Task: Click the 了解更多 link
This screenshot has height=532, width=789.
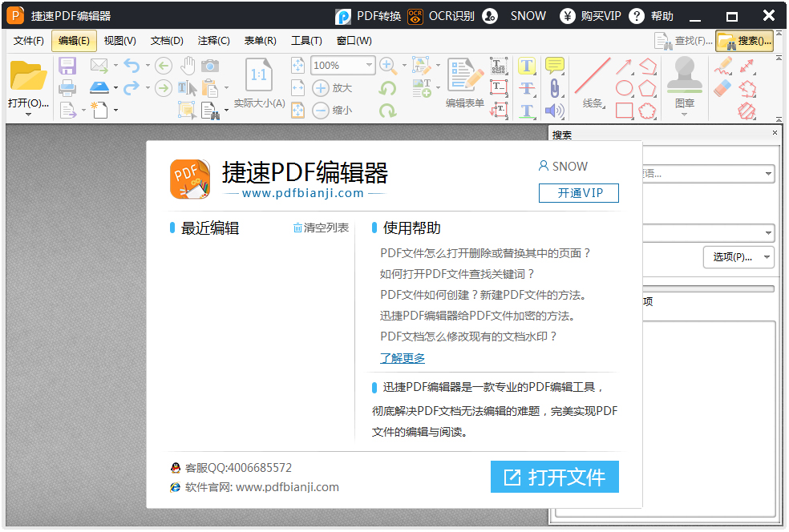Action: click(x=402, y=358)
